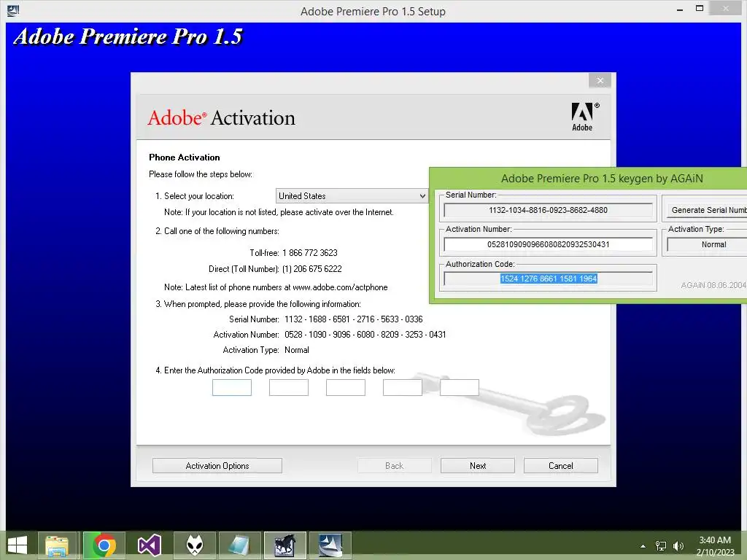Open the location dropdown showing United States

pos(352,195)
